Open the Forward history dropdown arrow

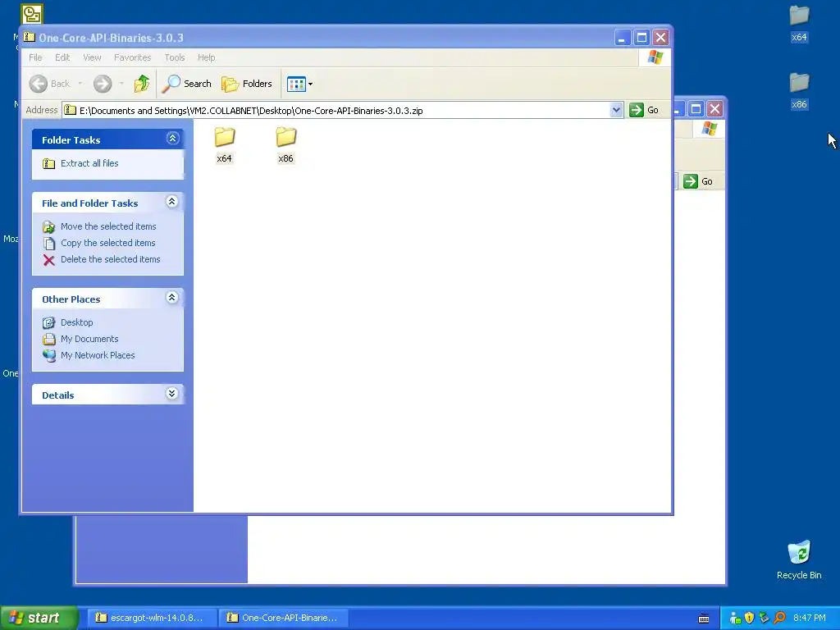pos(121,84)
